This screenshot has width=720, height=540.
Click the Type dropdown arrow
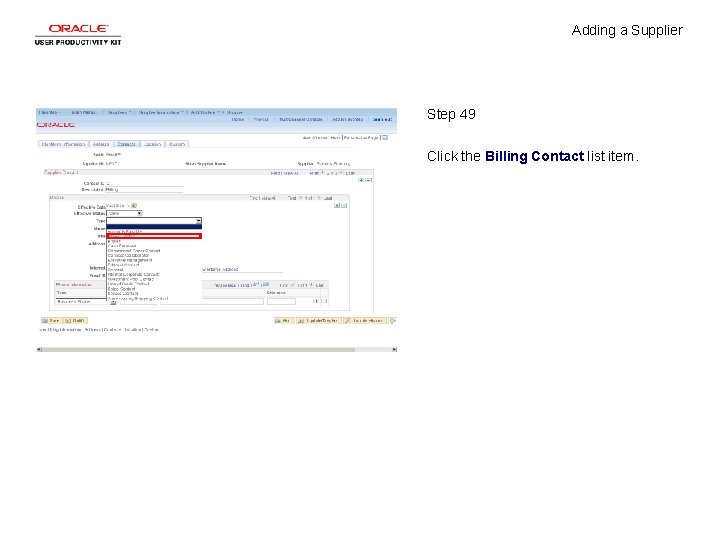coord(198,221)
